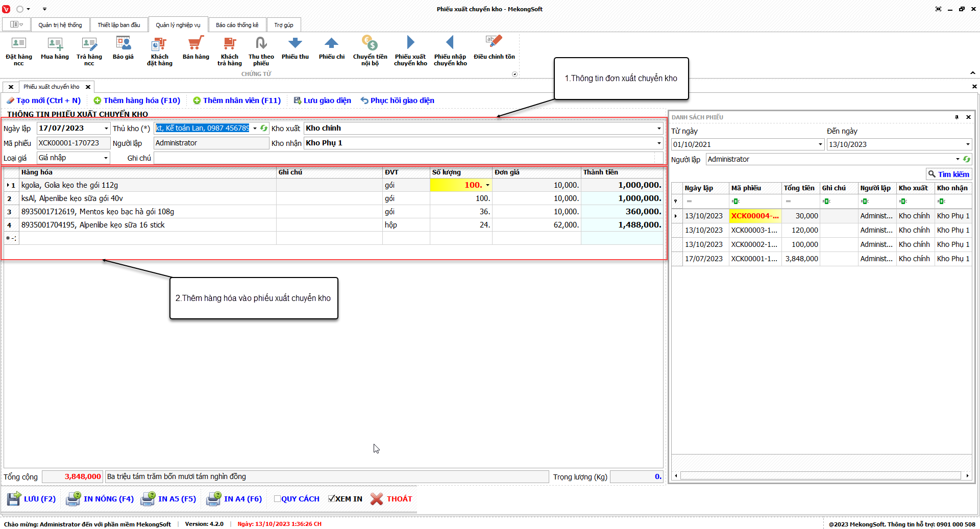
Task: Enable the QUY CÁCH checkbox
Action: click(x=277, y=499)
